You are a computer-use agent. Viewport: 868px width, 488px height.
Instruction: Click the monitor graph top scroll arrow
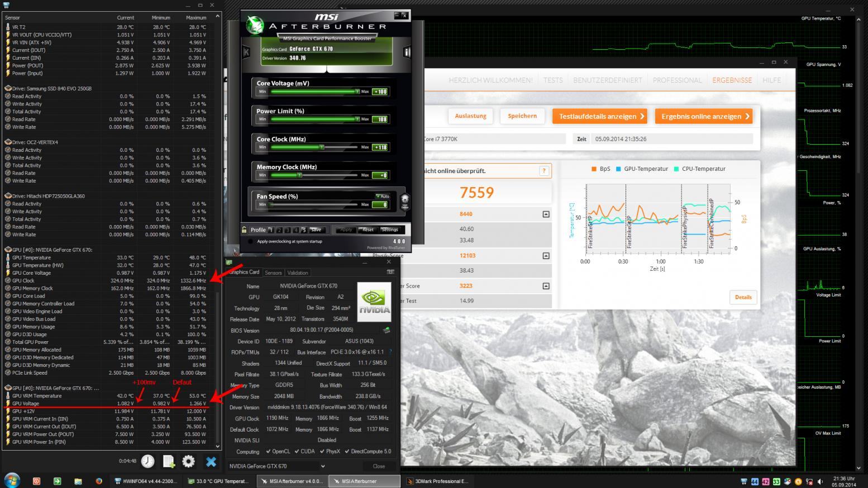859,19
